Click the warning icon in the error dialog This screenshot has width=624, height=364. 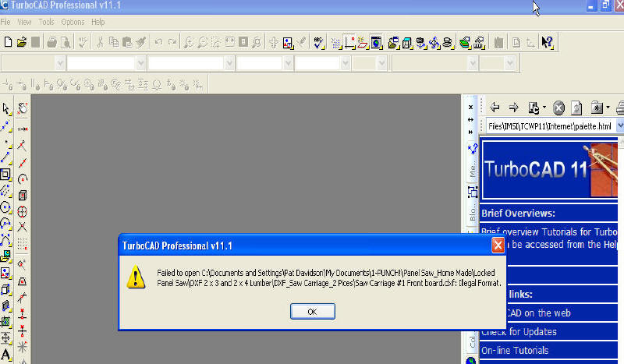pyautogui.click(x=136, y=277)
